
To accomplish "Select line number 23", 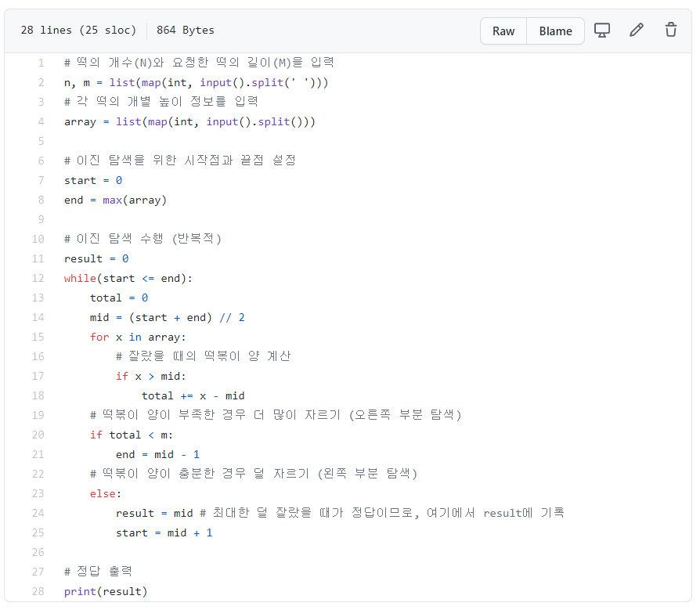I will click(38, 493).
